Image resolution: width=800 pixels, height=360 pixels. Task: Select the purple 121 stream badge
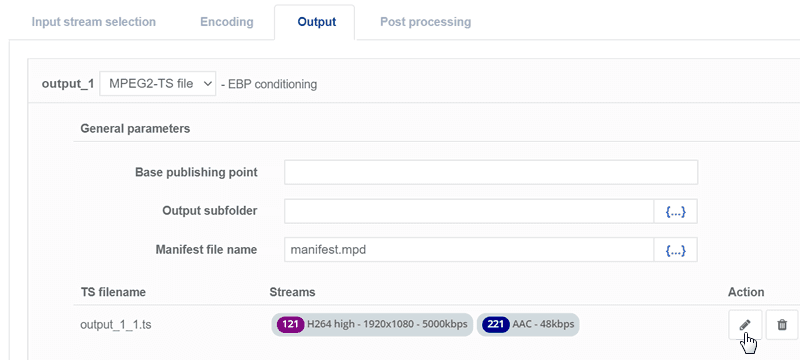point(290,324)
